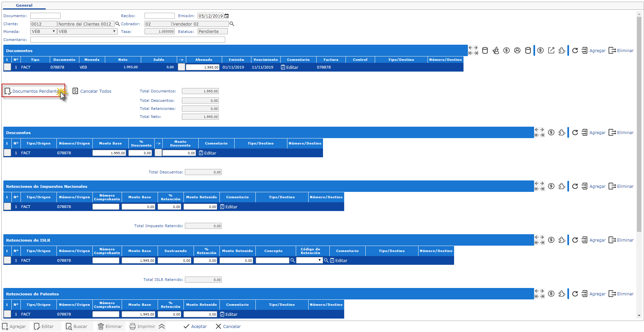This screenshot has height=332, width=644.
Task: Refresh the Descuentos grid
Action: (575, 132)
